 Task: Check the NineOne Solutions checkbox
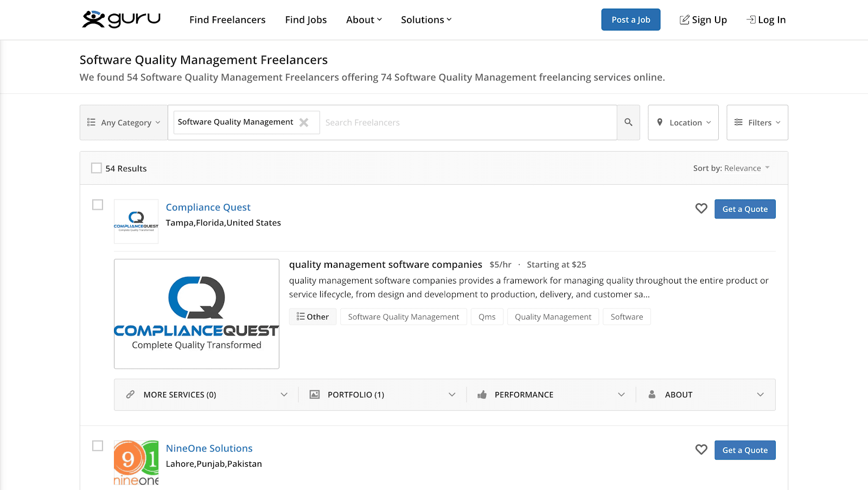[x=98, y=446]
